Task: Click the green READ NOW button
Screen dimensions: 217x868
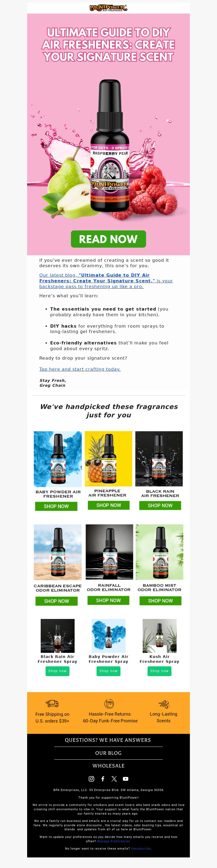Action: click(x=108, y=239)
